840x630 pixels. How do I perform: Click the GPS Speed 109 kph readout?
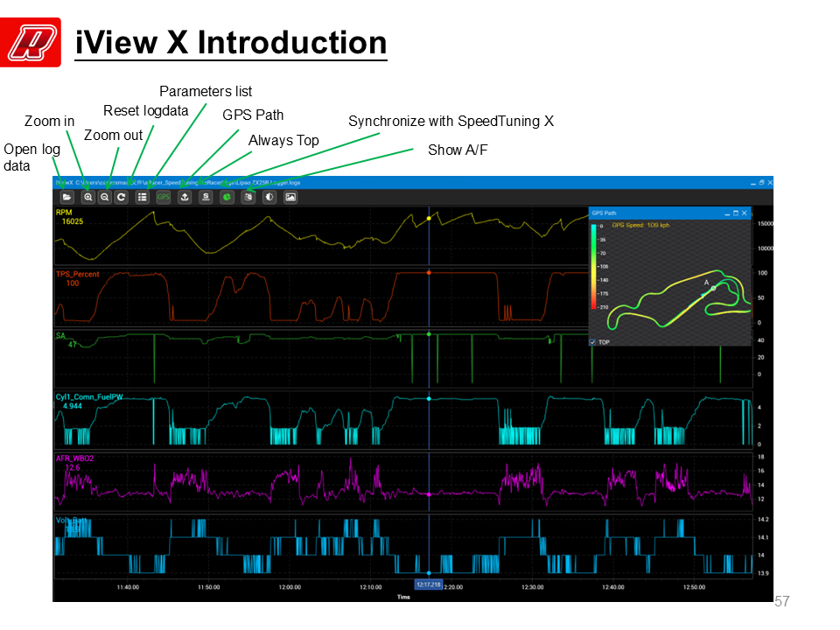tap(640, 225)
